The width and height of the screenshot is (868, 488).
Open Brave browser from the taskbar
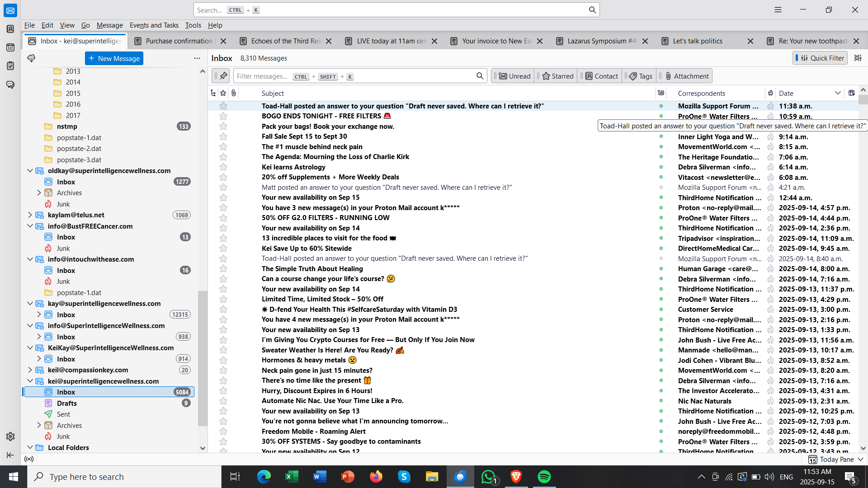click(516, 477)
